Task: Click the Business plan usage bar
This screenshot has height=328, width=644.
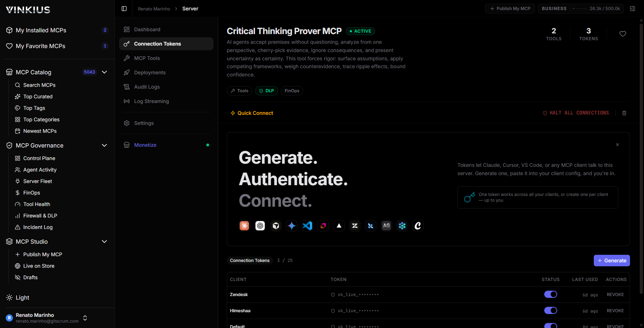Action: (x=581, y=9)
